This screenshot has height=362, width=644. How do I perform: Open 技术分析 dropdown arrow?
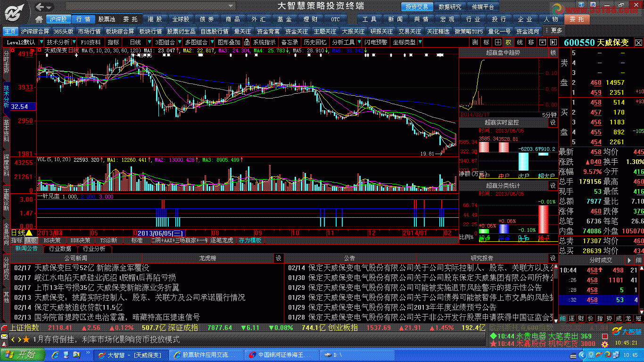74,42
